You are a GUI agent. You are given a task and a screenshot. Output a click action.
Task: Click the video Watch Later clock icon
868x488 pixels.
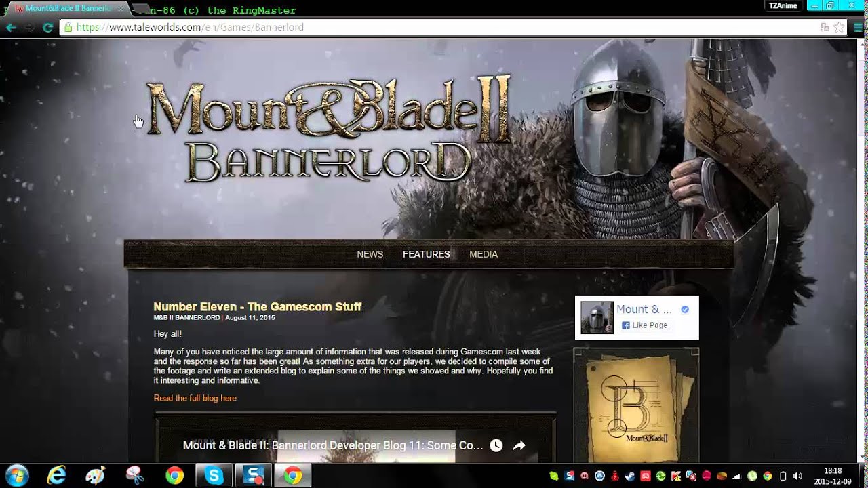pos(496,445)
